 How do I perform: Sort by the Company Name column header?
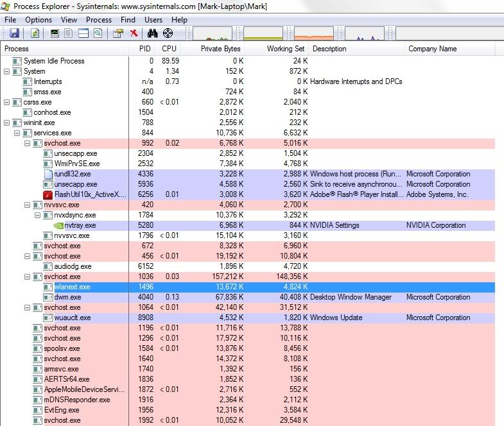449,49
